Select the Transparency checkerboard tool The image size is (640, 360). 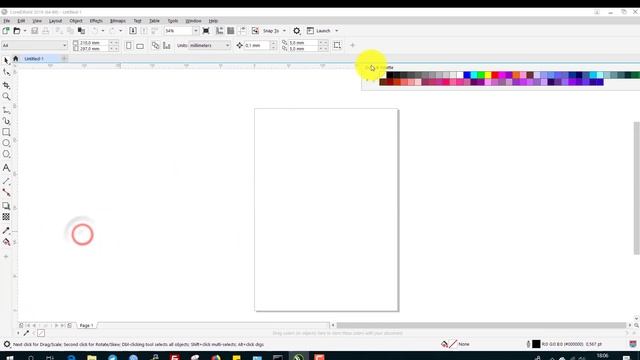6,217
